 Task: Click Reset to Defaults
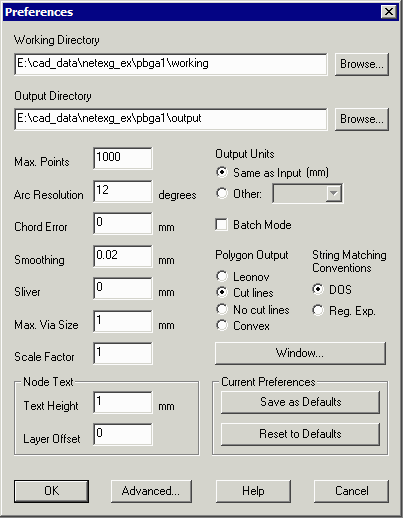click(x=300, y=434)
